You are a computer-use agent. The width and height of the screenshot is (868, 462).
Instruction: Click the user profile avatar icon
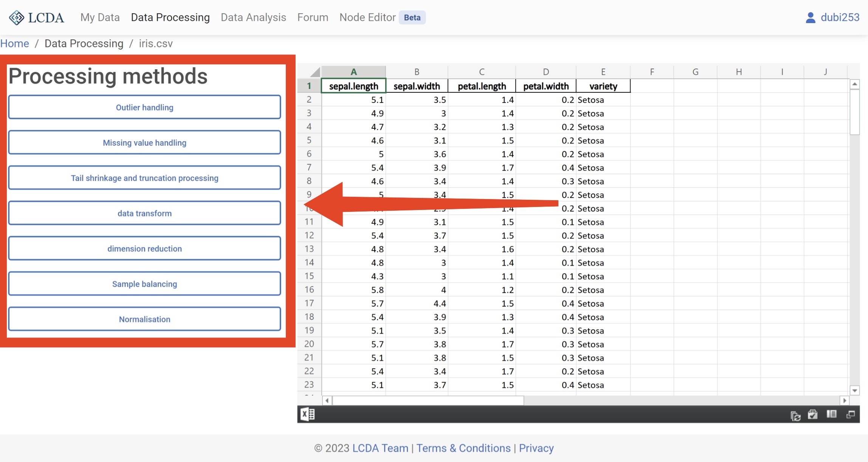click(x=810, y=17)
